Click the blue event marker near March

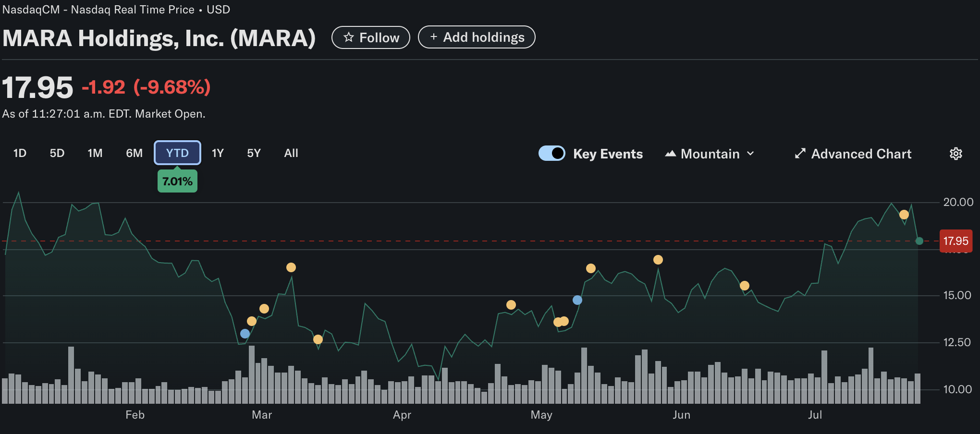pyautogui.click(x=245, y=334)
